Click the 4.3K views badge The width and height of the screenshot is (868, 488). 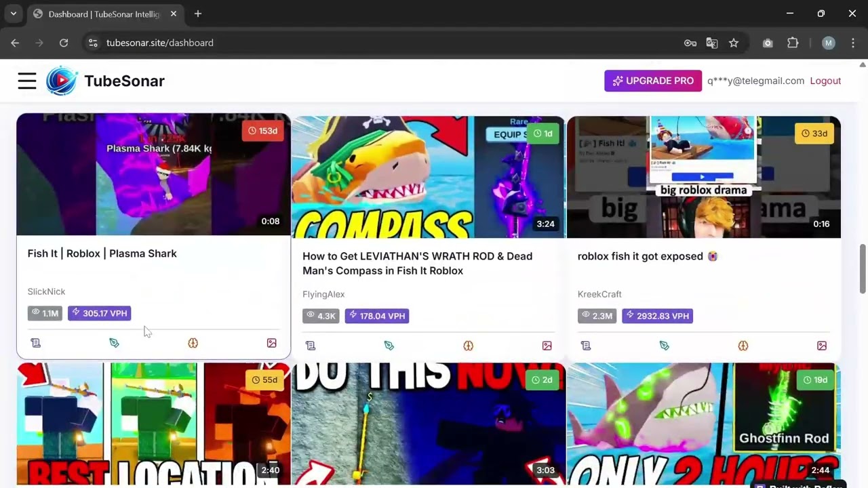pyautogui.click(x=321, y=316)
